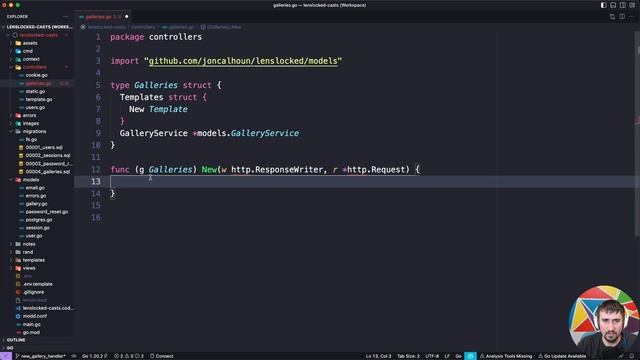The height and width of the screenshot is (360, 640).
Task: Expand the views folder
Action: pos(29,268)
